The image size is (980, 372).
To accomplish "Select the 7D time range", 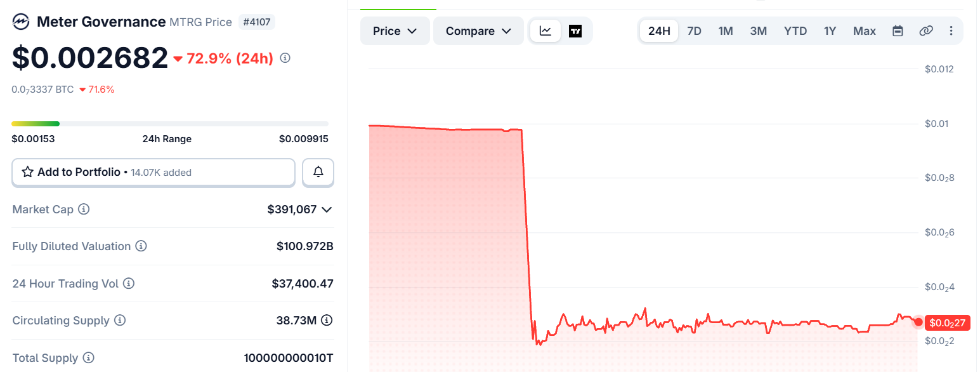I will point(695,31).
